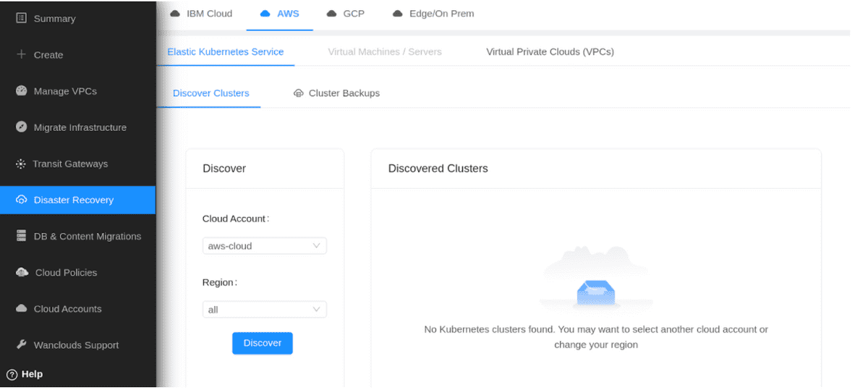Expand the Region dropdown
This screenshot has height=390, width=868.
click(264, 310)
